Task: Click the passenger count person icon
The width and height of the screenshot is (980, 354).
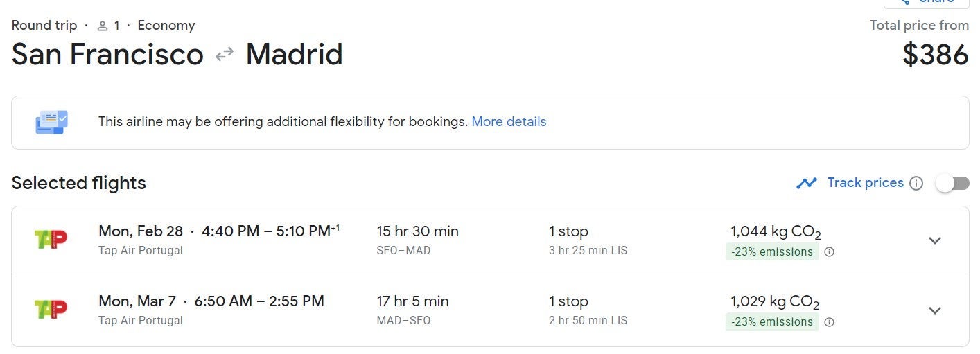Action: tap(103, 26)
